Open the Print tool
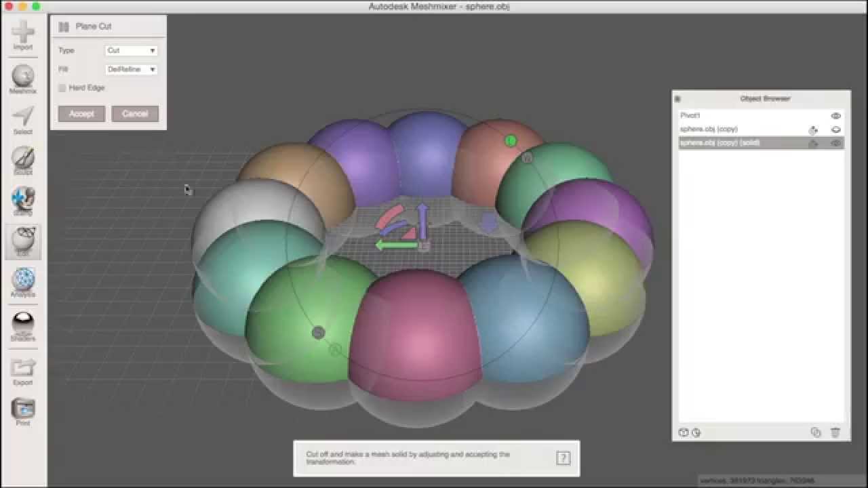This screenshot has height=488, width=868. (23, 411)
